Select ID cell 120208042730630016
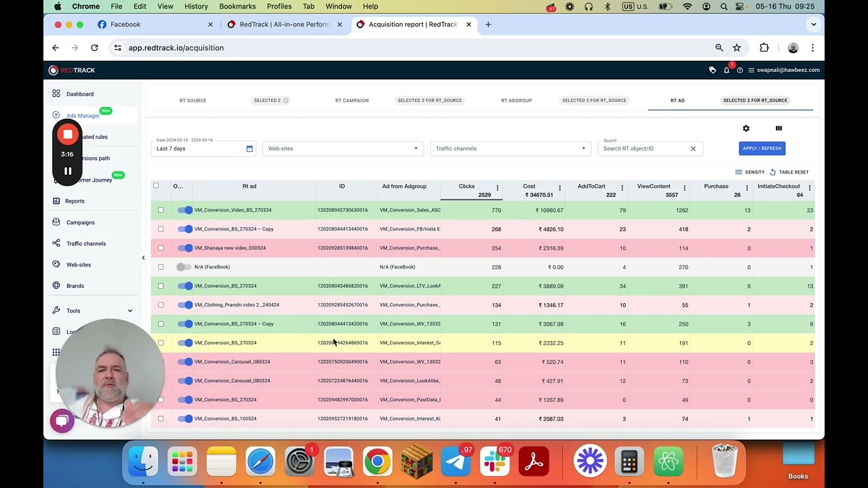This screenshot has height=488, width=868. (x=342, y=210)
